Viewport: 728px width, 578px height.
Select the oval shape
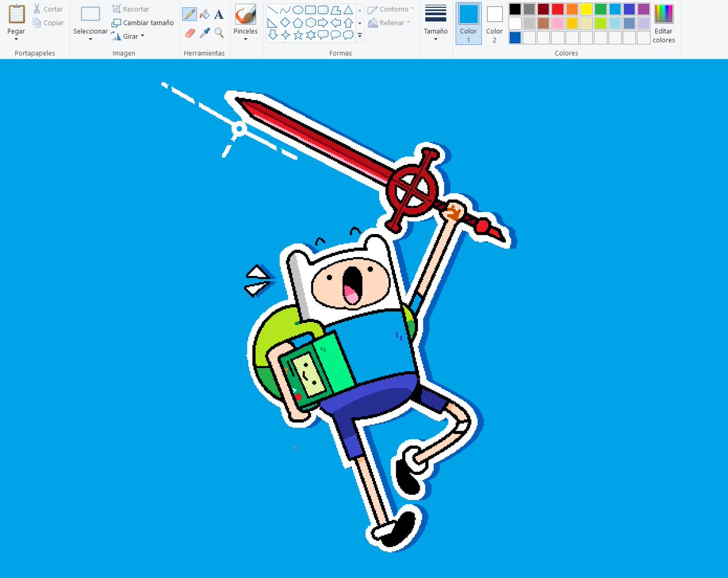point(298,10)
